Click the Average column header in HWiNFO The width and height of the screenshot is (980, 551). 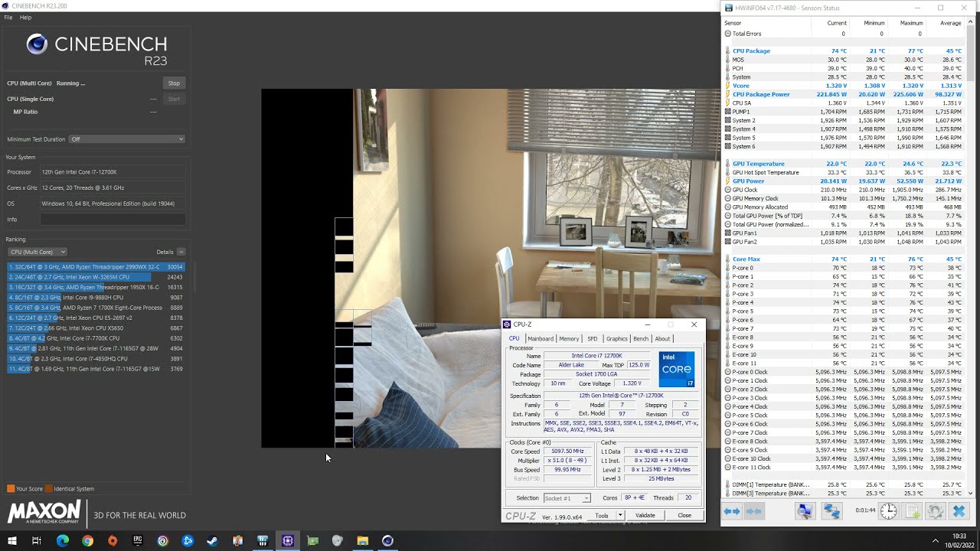950,23
